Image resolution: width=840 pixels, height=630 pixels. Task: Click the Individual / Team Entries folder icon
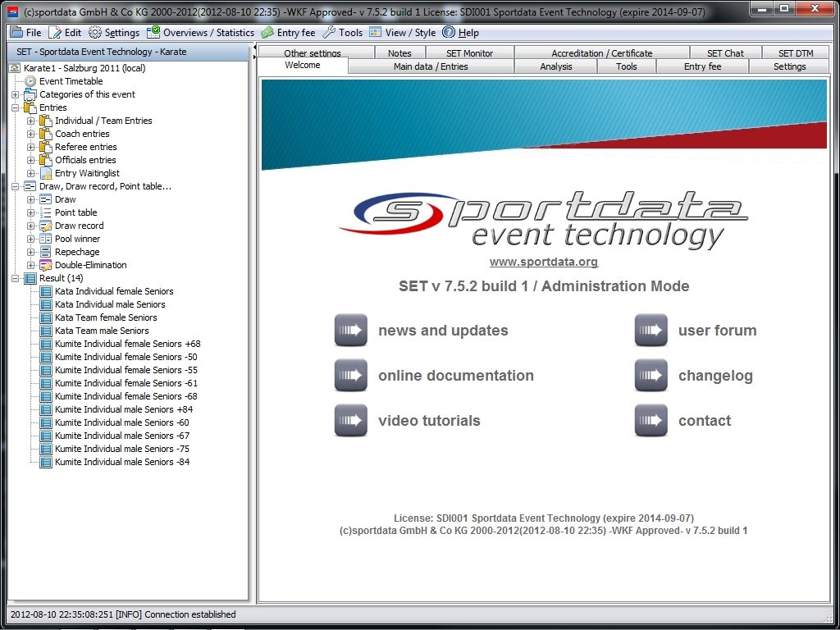tap(46, 121)
